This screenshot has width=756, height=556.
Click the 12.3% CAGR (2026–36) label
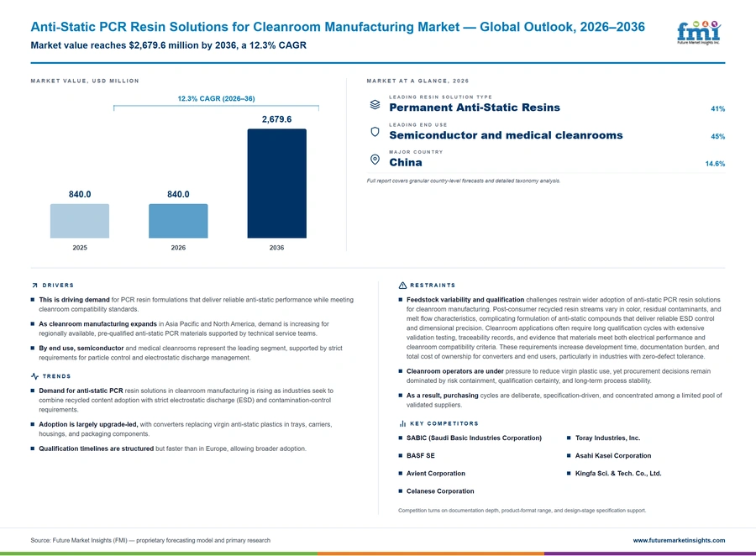coord(216,98)
